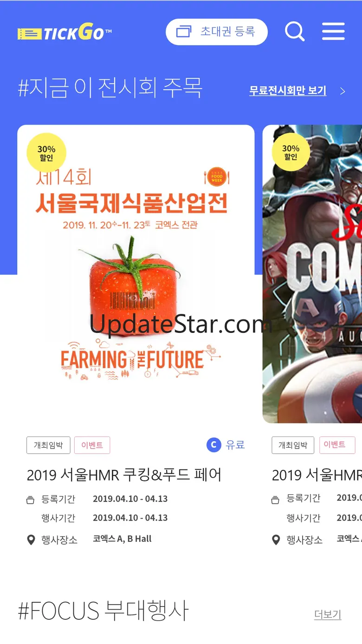Click the 30% 할인 badge on food poster

[46, 153]
